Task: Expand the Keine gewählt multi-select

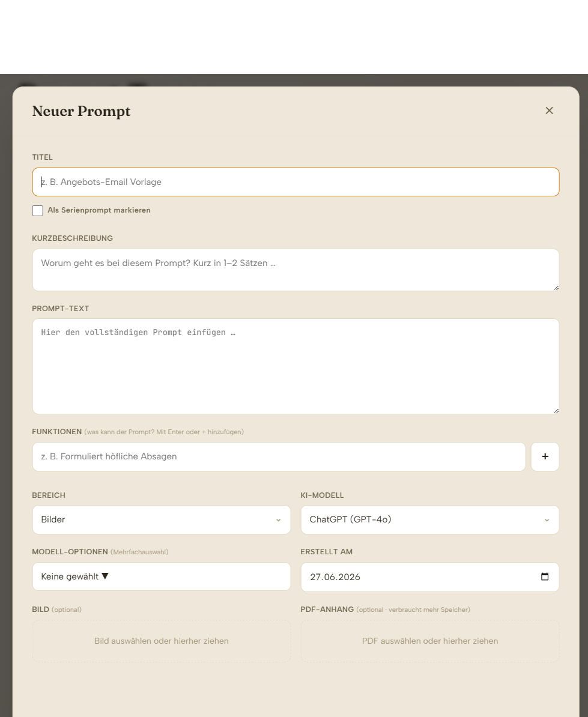Action: tap(162, 576)
